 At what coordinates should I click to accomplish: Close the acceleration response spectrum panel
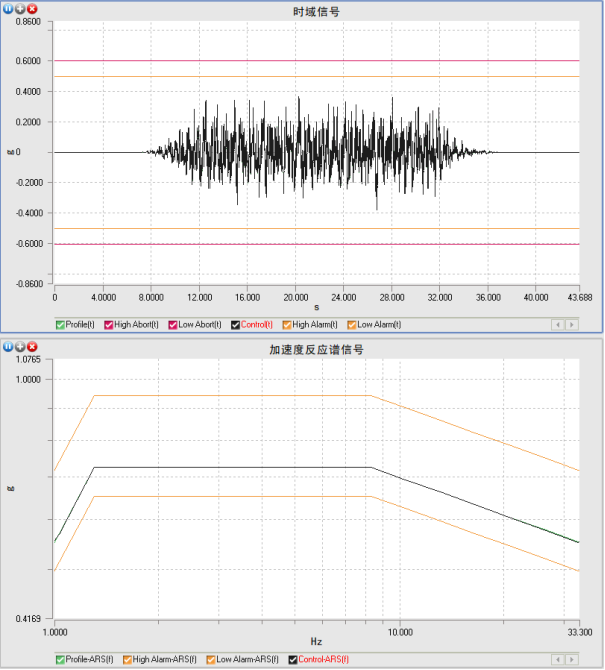point(32,346)
